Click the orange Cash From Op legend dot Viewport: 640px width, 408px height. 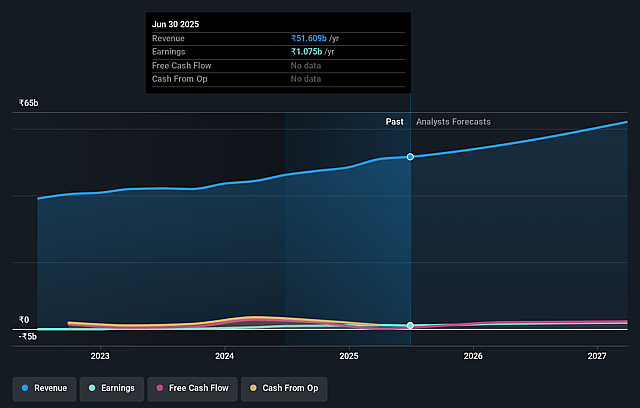pyautogui.click(x=252, y=386)
